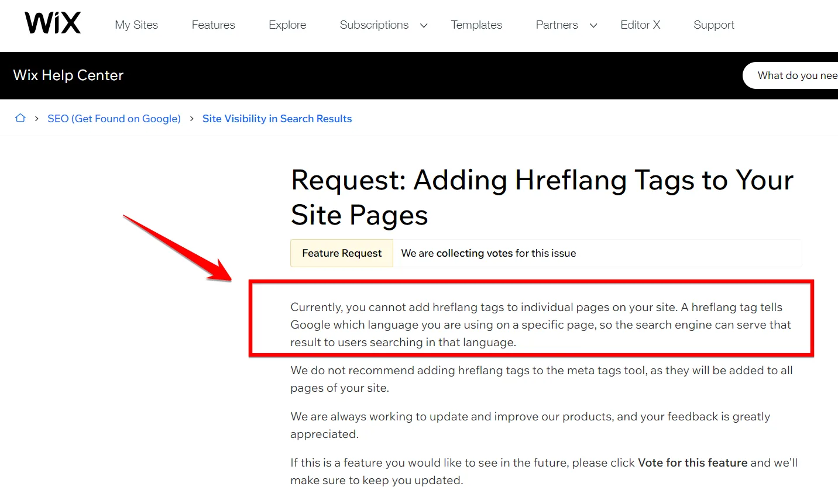Click 'We are collecting votes for this issue'

coord(489,253)
